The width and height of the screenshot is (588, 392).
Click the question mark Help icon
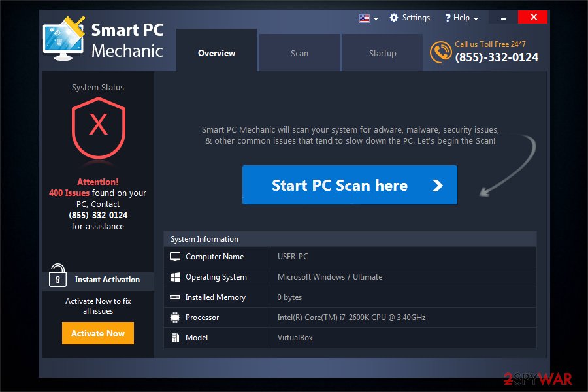click(x=448, y=18)
